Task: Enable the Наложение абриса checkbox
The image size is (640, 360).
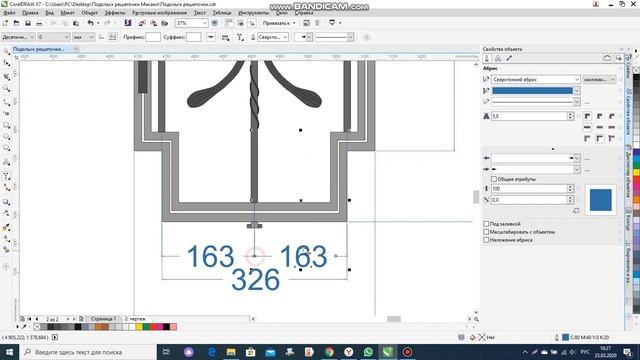Action: coord(486,240)
